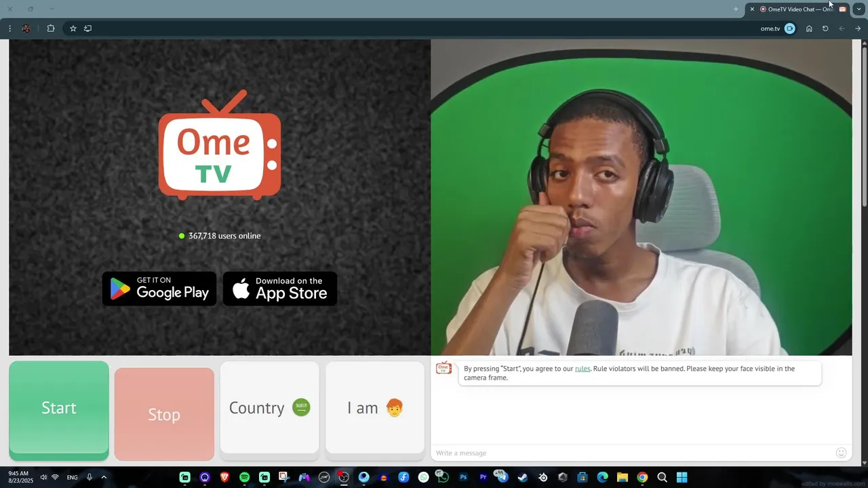The width and height of the screenshot is (868, 488).
Task: Click the Write a message field
Action: click(631, 453)
